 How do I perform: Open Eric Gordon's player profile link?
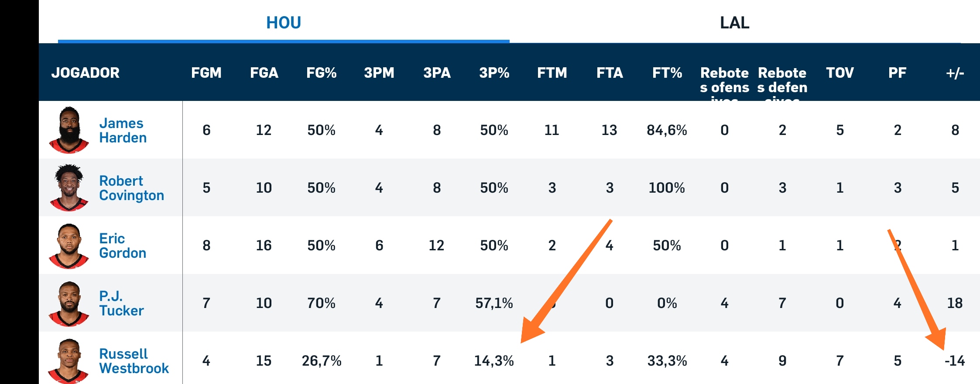122,246
